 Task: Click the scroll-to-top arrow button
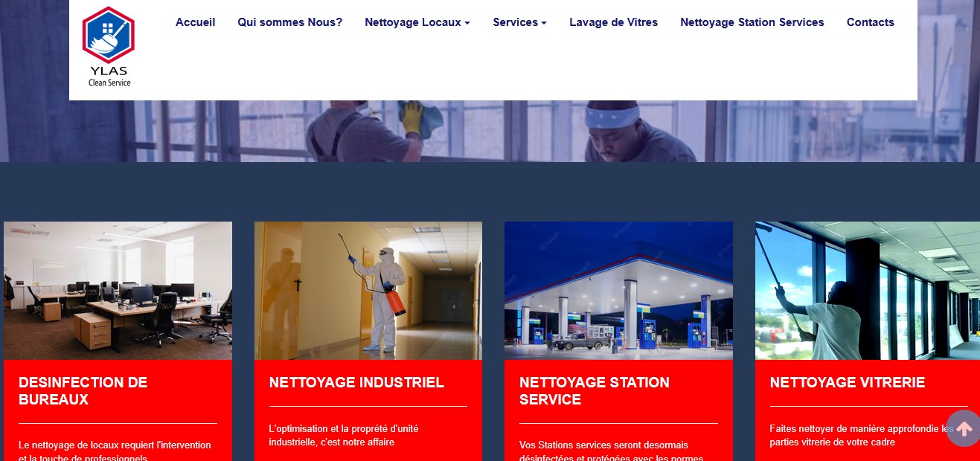(964, 428)
